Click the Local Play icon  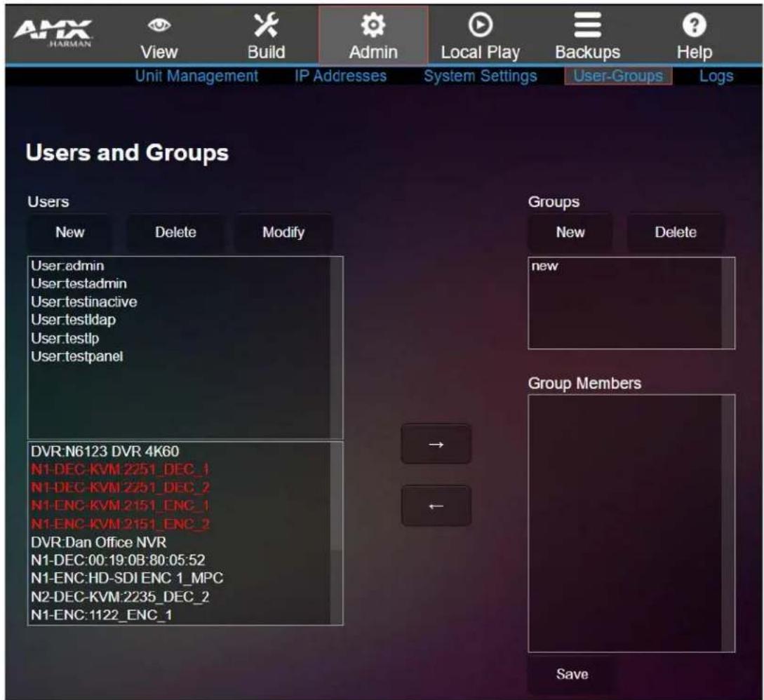(x=481, y=25)
